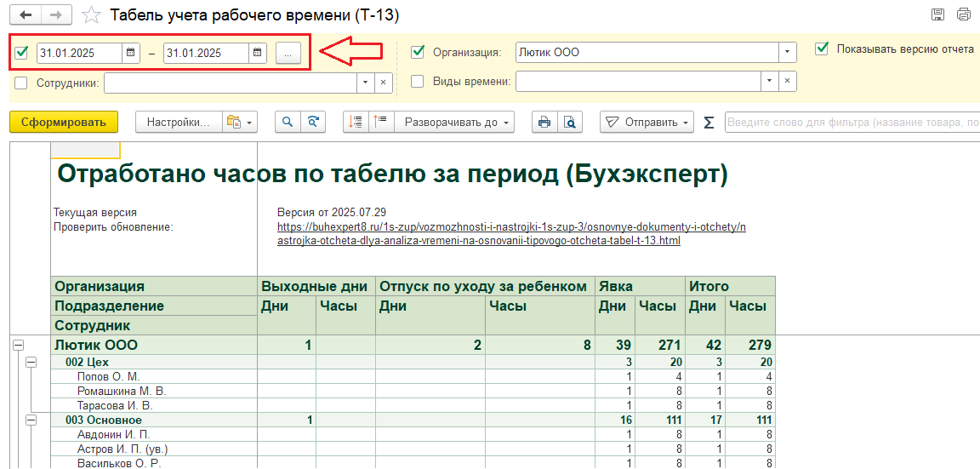Click the save icon at top right
980x469 pixels.
coord(937,14)
